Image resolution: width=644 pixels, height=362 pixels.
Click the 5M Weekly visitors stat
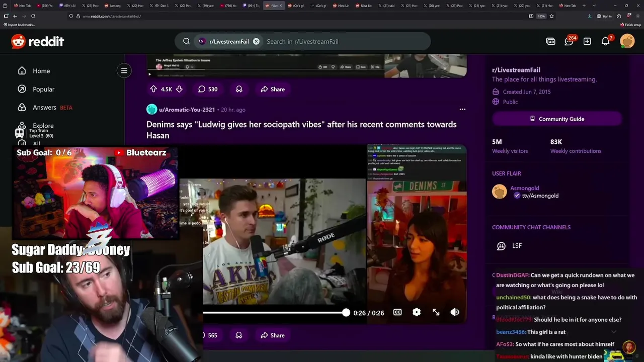pos(510,146)
